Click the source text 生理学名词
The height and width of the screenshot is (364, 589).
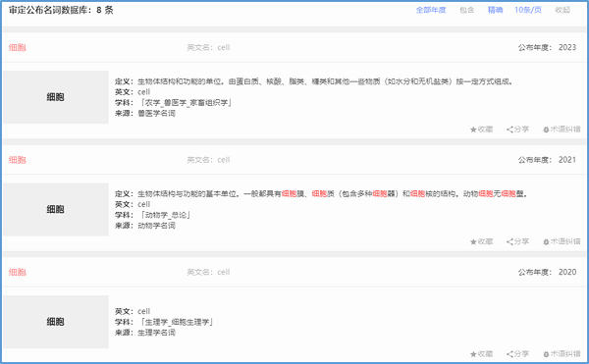[x=156, y=333]
